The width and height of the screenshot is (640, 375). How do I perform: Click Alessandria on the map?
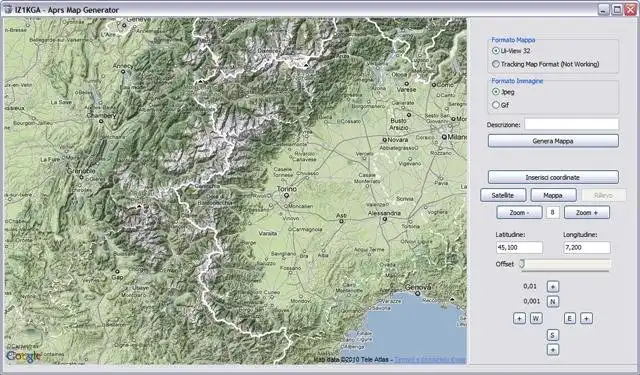coord(384,213)
